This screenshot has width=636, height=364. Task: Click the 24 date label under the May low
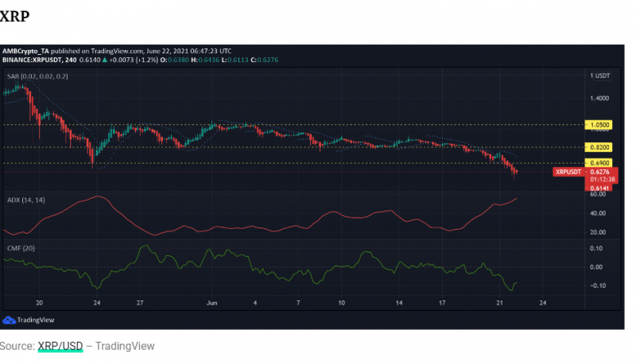click(x=96, y=303)
